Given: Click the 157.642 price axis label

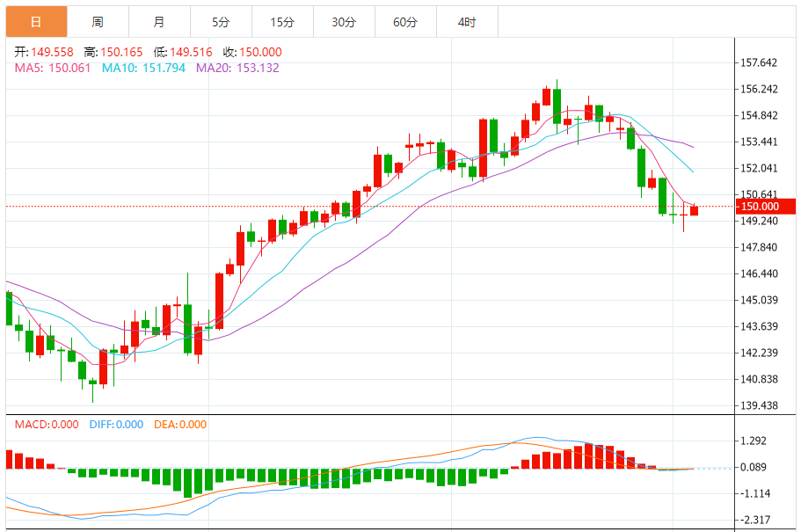Looking at the screenshot, I should pos(759,62).
